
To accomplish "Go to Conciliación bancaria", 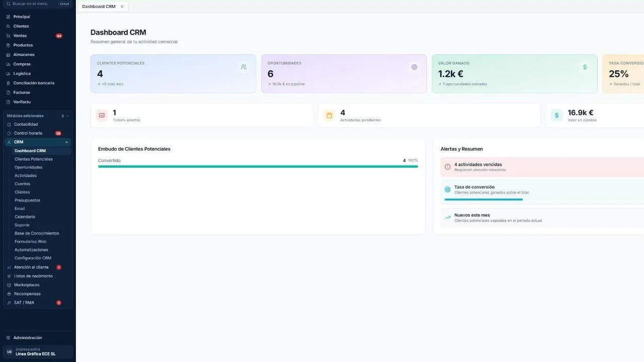I will tap(34, 83).
